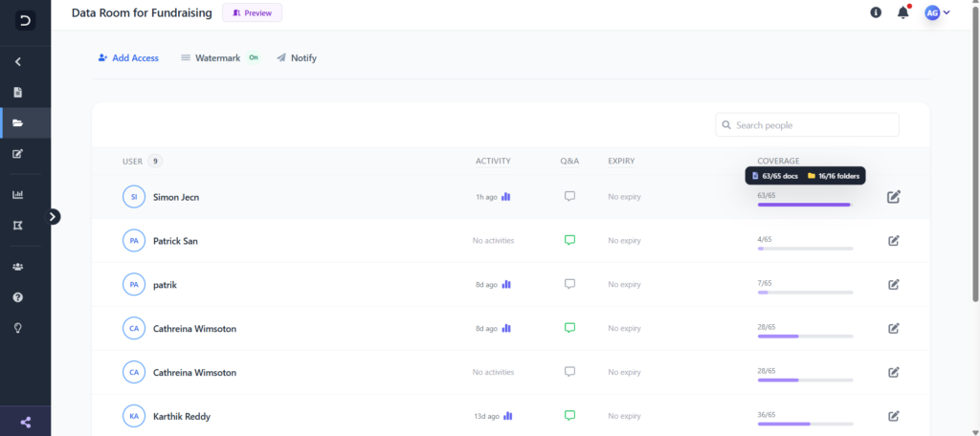Viewport: 980px width, 436px height.
Task: Click the Q&A column header
Action: (569, 162)
